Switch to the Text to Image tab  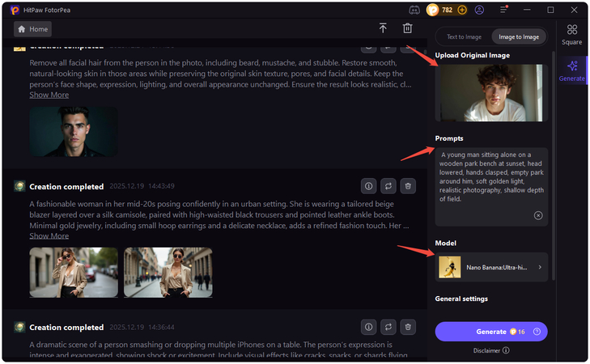(x=464, y=37)
